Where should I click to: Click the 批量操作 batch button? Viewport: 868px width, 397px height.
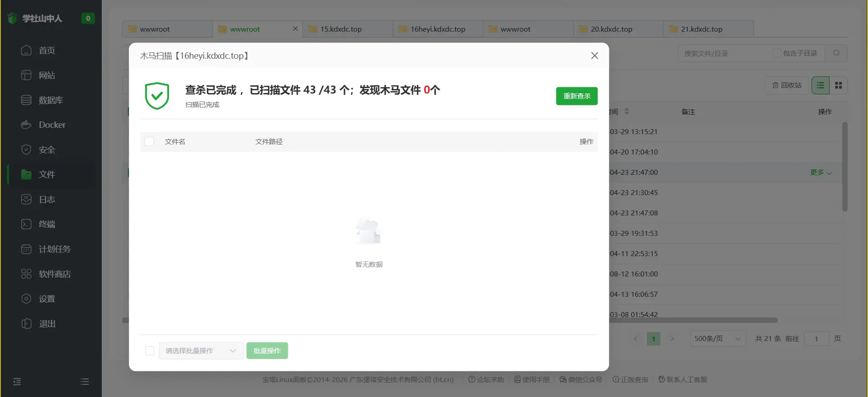(267, 351)
